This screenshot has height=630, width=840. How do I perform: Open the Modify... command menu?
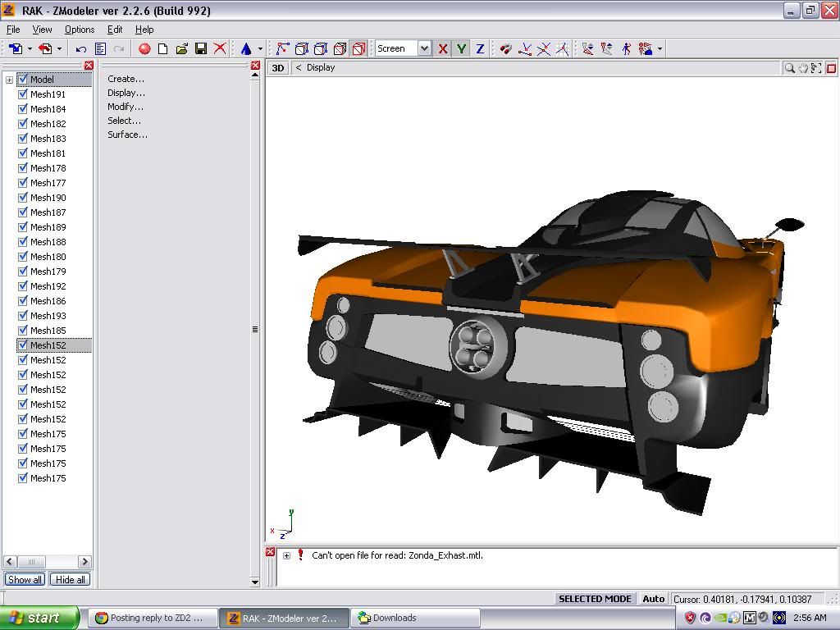point(126,107)
